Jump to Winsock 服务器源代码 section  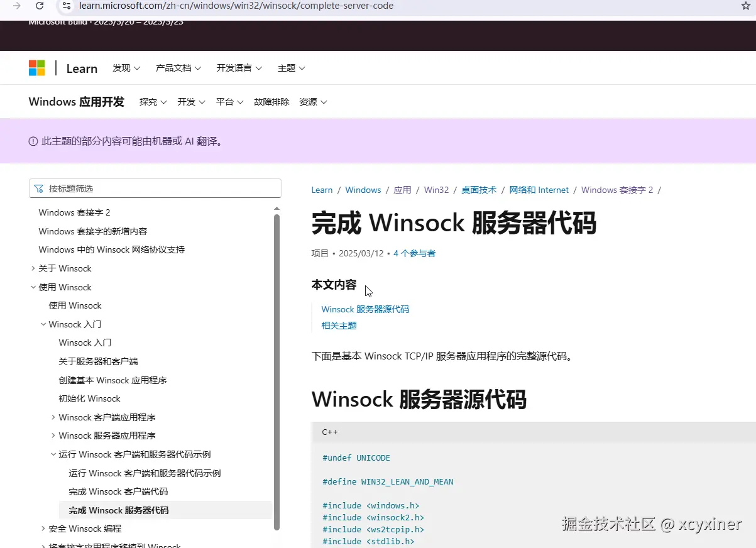coord(365,309)
